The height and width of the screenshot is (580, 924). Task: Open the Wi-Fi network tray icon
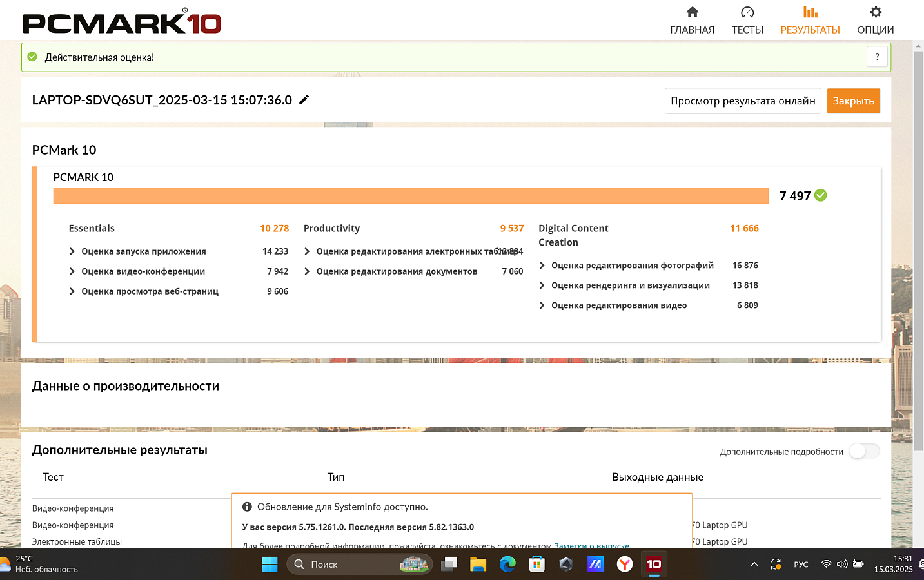point(826,564)
